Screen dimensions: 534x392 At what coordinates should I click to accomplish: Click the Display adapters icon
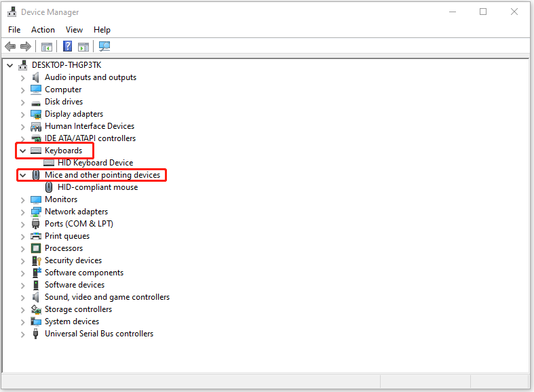tap(36, 114)
